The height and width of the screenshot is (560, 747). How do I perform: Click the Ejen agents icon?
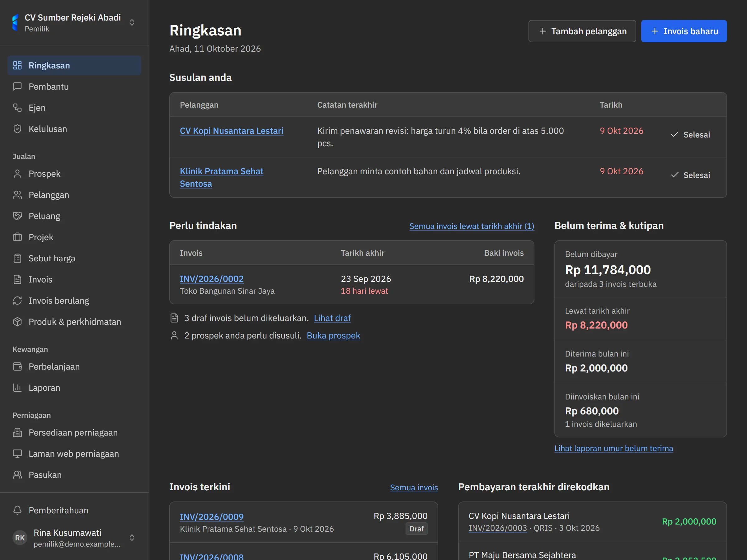point(17,108)
